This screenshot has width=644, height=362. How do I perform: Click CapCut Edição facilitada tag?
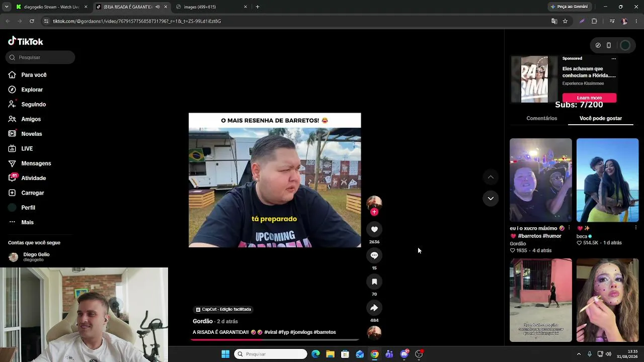[x=223, y=309]
